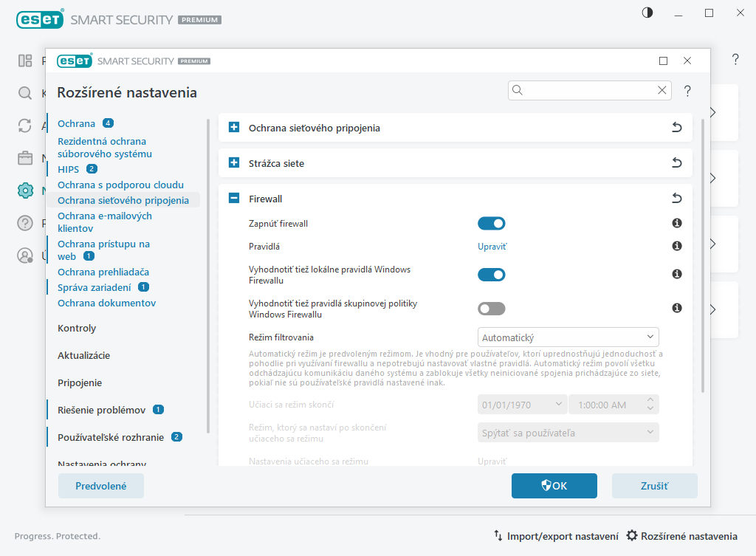Expand the Ochrana sieťového pripojenia section
The height and width of the screenshot is (556, 756).
[234, 128]
